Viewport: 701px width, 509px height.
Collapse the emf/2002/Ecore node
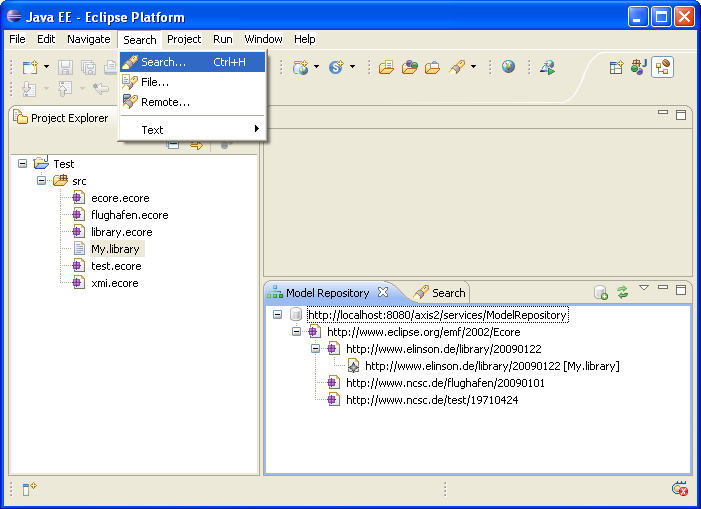296,332
